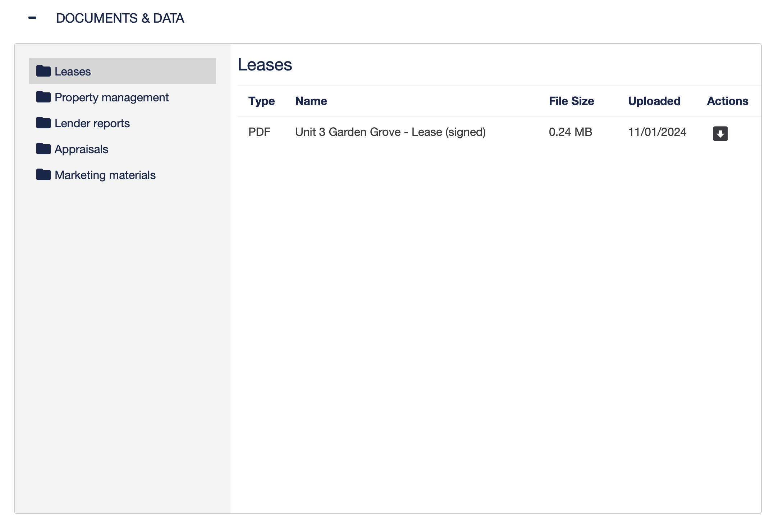
Task: Click the Uploaded column header
Action: coord(654,101)
